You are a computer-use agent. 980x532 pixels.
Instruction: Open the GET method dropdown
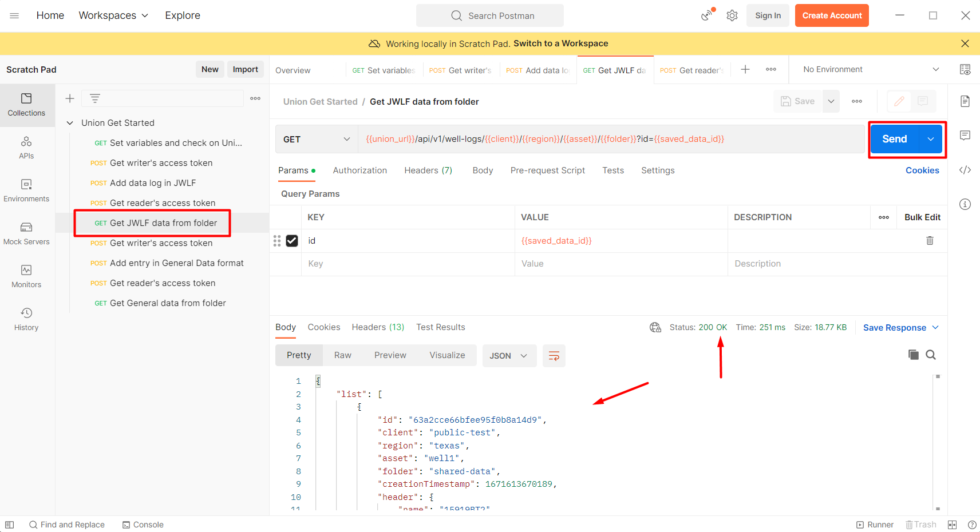tap(317, 140)
